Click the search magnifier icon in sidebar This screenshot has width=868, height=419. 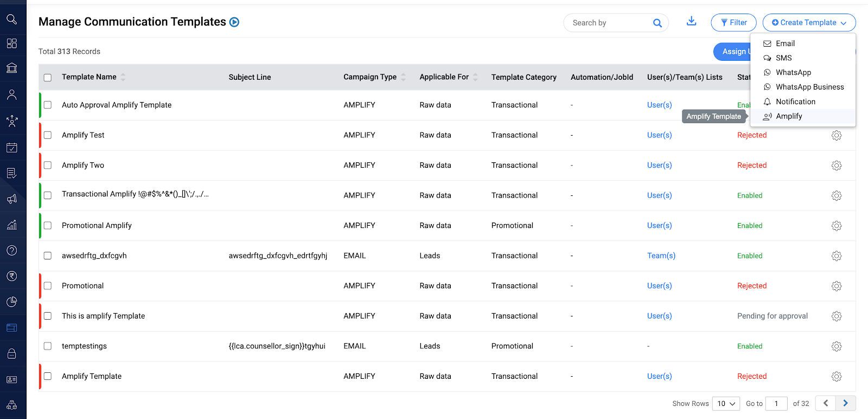pos(12,20)
